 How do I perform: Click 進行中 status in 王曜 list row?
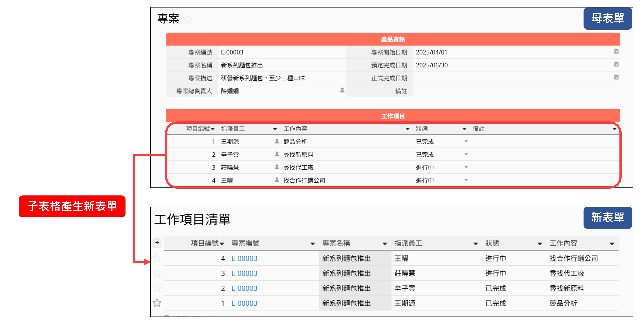(496, 258)
